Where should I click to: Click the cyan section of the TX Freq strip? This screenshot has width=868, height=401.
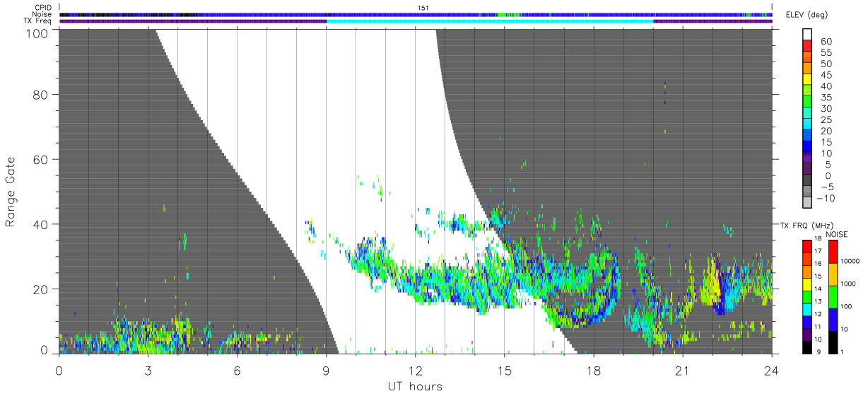490,21
